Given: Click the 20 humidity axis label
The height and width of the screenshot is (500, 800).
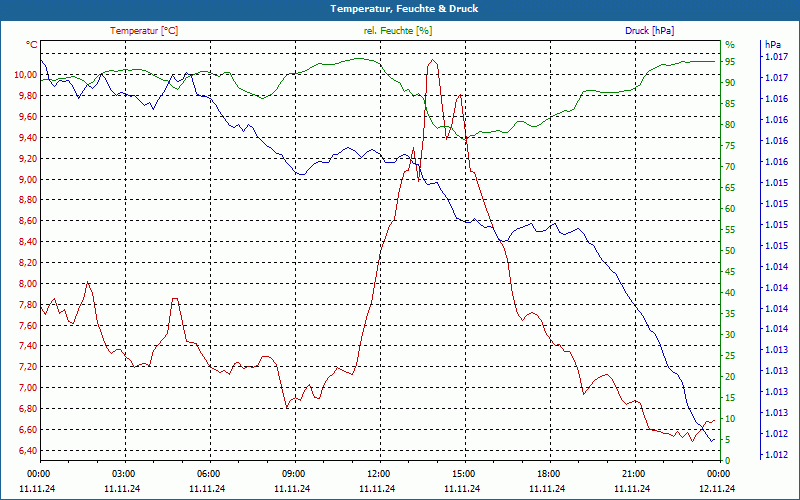Looking at the screenshot, I should point(730,377).
